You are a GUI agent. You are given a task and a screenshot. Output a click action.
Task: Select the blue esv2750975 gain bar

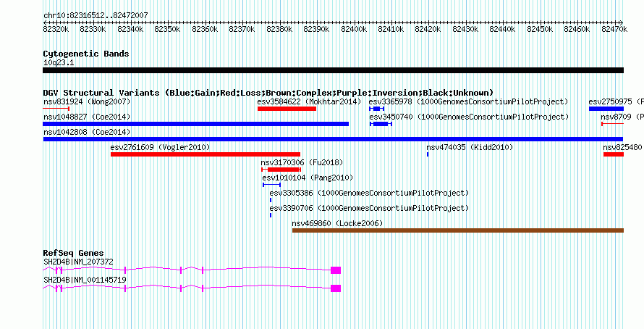[606, 109]
